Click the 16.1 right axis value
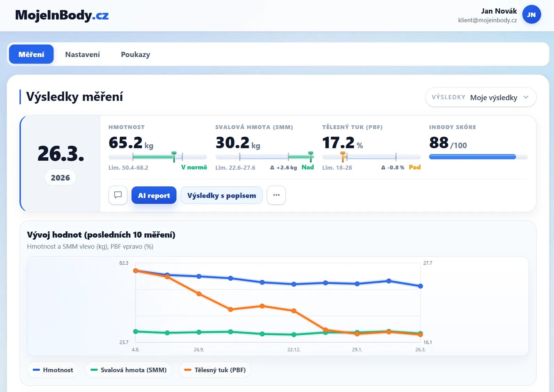The image size is (554, 392). (x=428, y=342)
